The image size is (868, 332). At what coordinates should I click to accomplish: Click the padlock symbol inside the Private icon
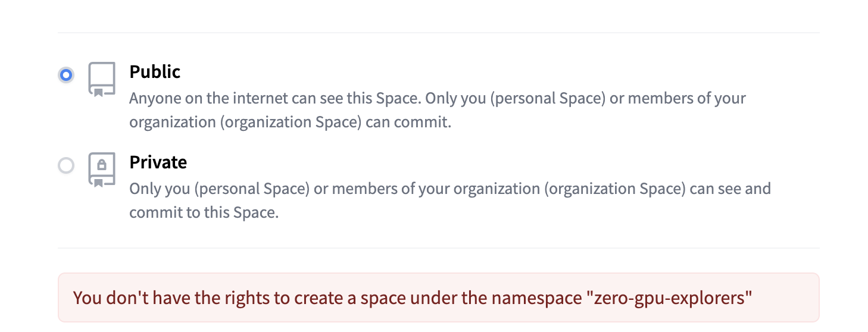point(102,164)
